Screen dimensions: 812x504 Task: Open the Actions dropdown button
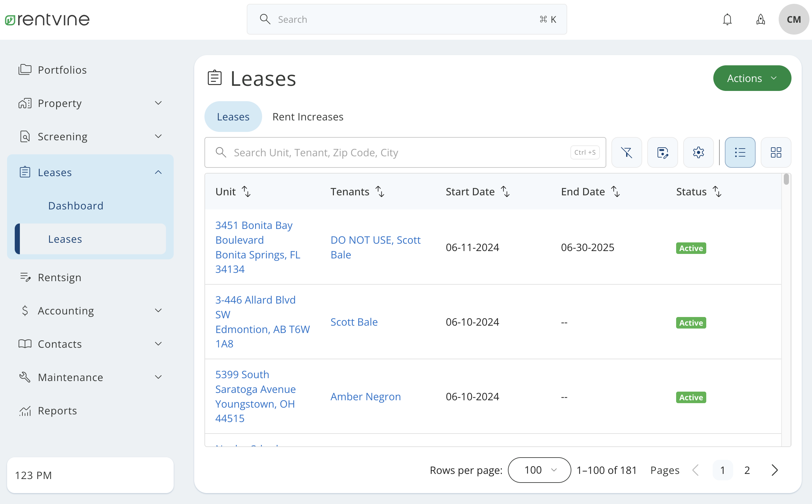coord(752,78)
